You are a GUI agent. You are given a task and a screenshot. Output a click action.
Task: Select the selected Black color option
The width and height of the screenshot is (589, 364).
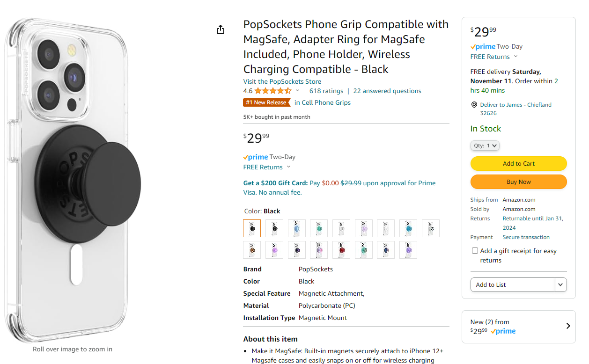252,228
